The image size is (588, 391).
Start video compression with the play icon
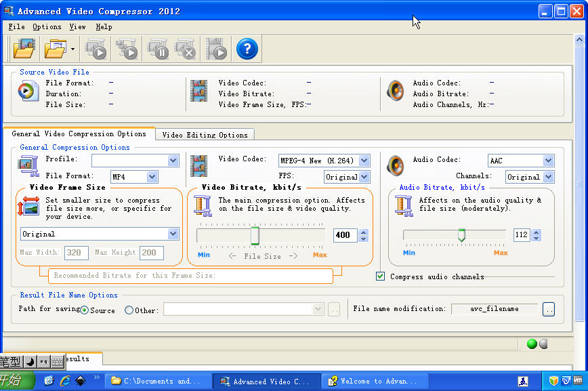pyautogui.click(x=97, y=48)
